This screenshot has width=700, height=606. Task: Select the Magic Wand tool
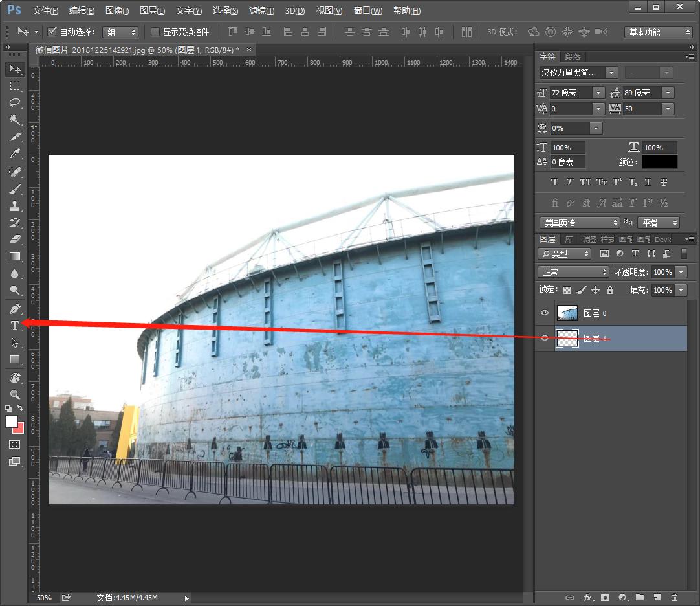(x=15, y=120)
